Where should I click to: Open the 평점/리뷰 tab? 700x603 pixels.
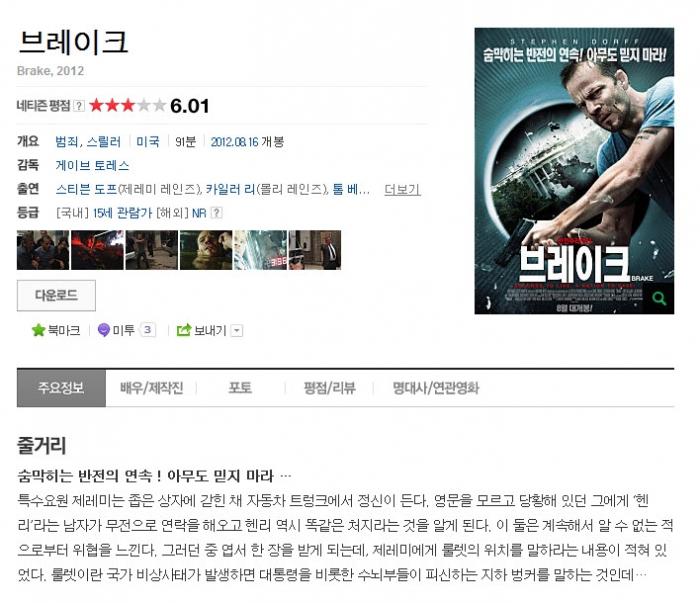pos(329,388)
